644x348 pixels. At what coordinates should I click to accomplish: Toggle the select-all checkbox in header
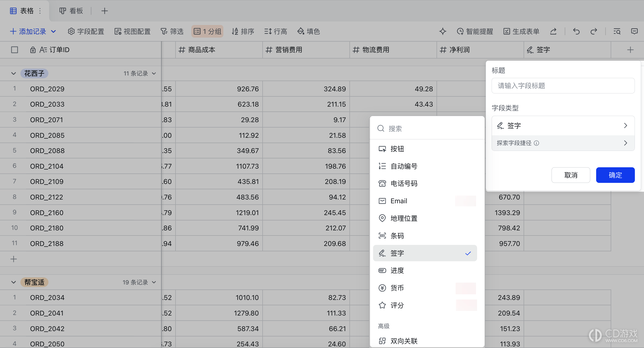(x=15, y=50)
